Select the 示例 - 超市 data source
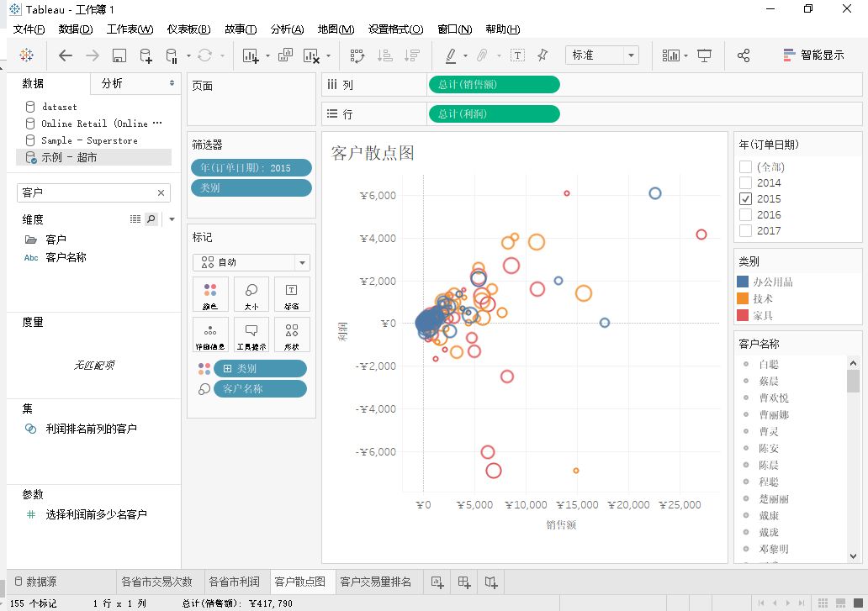Screen dimensions: 868x611 point(94,158)
